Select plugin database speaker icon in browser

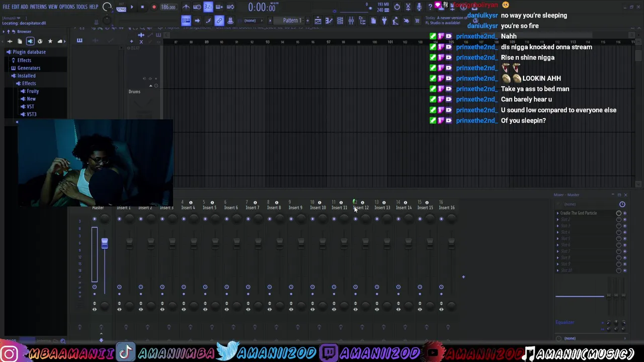(30, 41)
